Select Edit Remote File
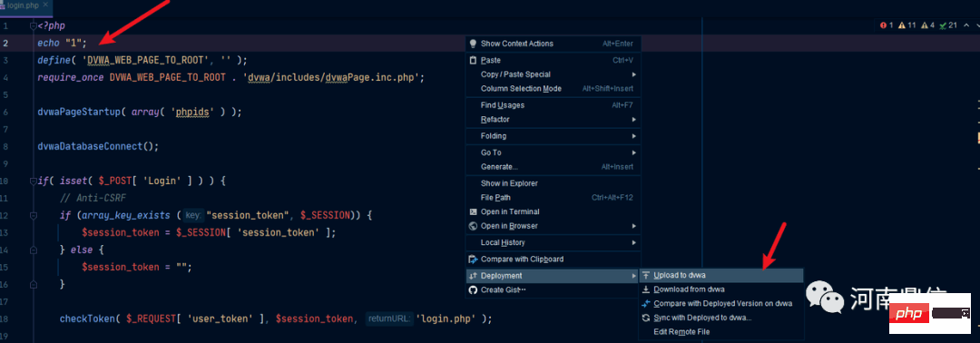 (721, 332)
